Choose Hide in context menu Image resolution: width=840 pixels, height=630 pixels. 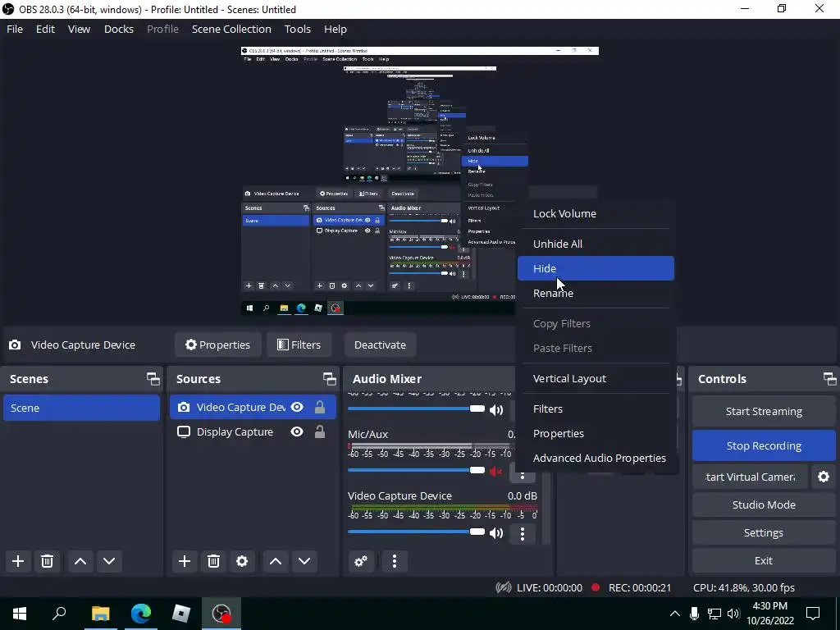pos(596,268)
